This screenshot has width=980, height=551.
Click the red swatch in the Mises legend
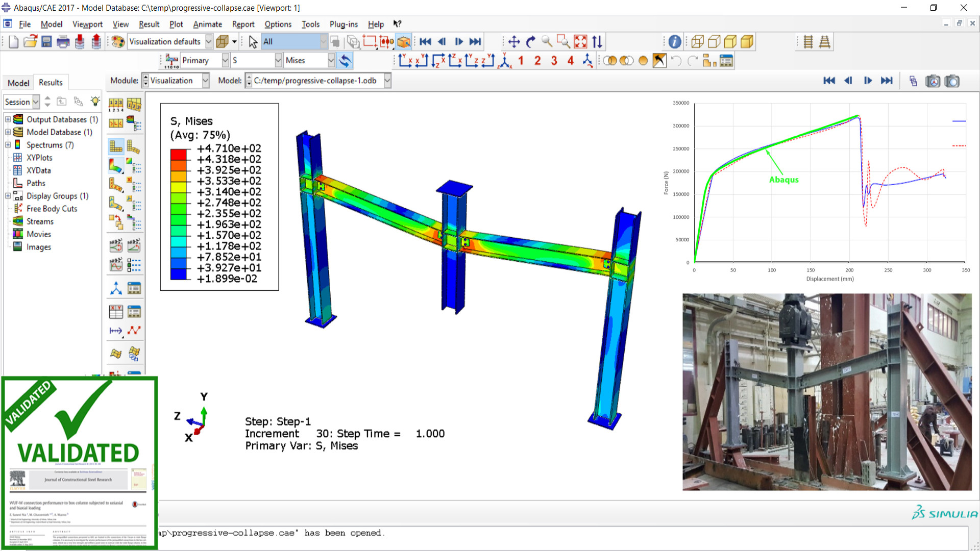[179, 154]
